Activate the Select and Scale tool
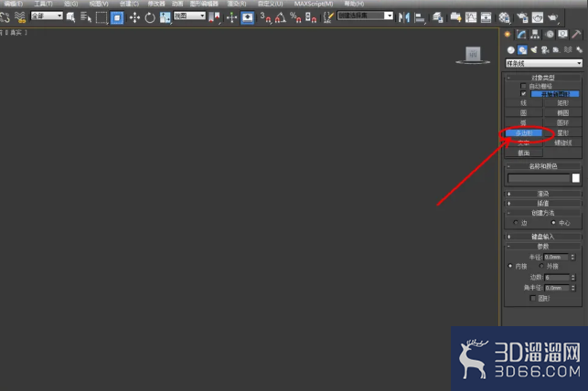588x391 pixels. point(165,17)
